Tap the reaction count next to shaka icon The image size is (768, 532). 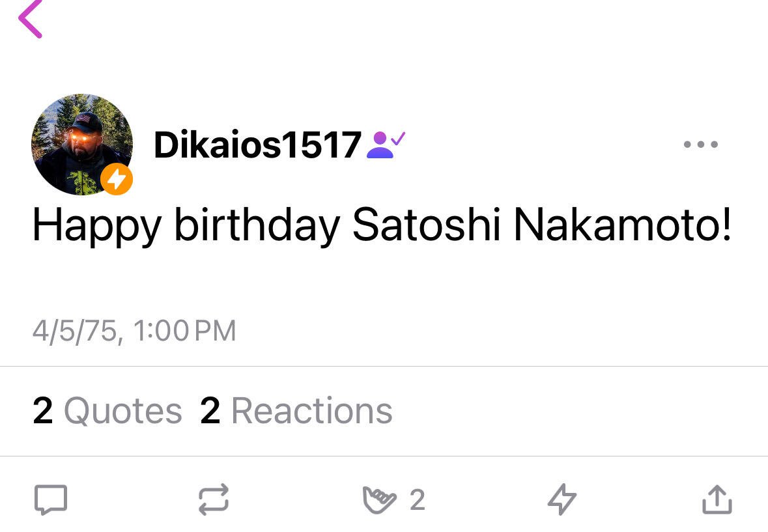pyautogui.click(x=418, y=500)
